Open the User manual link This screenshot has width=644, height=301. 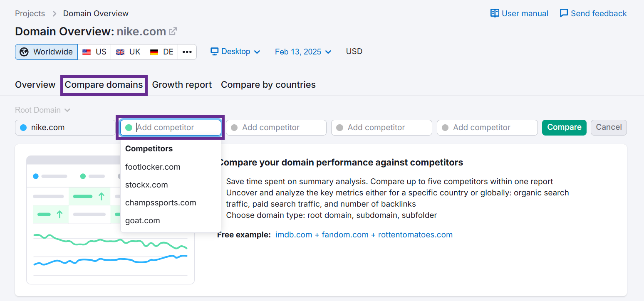[x=520, y=13]
